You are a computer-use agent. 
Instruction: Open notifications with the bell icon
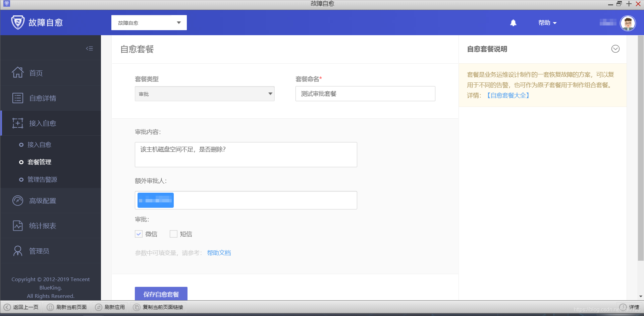point(513,23)
